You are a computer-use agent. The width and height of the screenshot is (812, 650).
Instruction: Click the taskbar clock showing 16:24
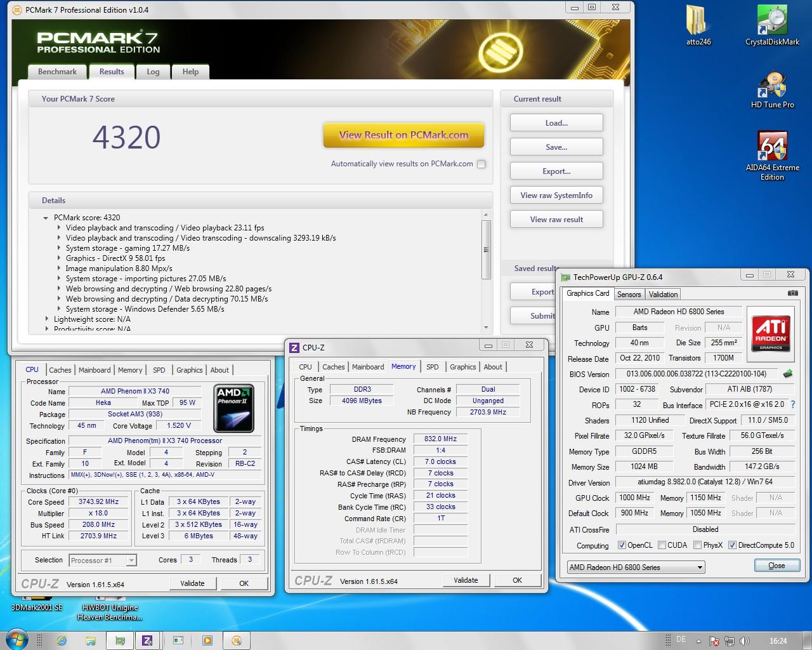click(x=778, y=641)
